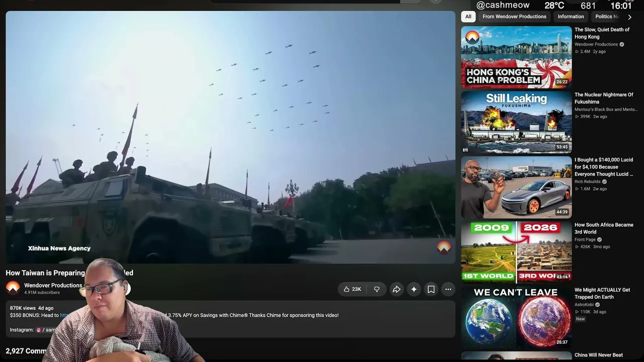Show more category chips with the right arrow
Screen dimensions: 644x362
629,17
